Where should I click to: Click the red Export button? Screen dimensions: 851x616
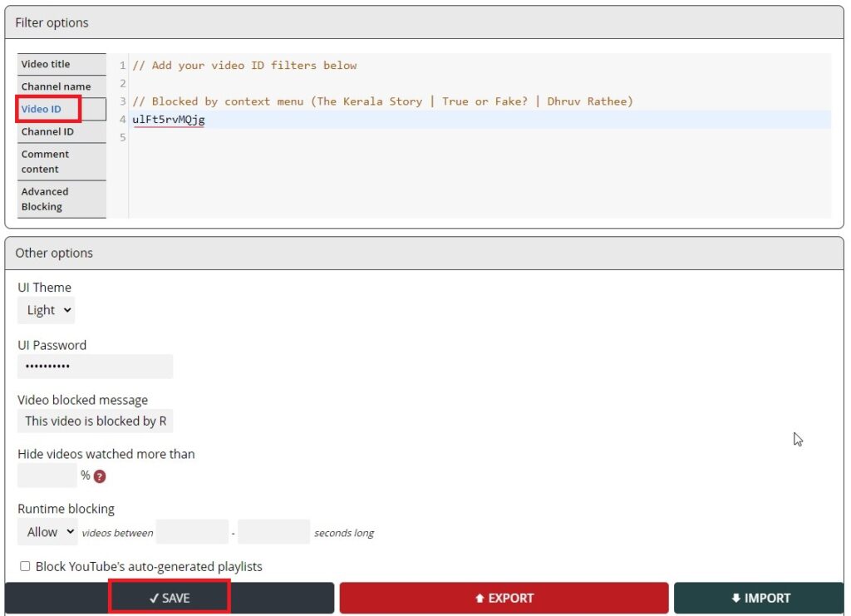pos(504,598)
